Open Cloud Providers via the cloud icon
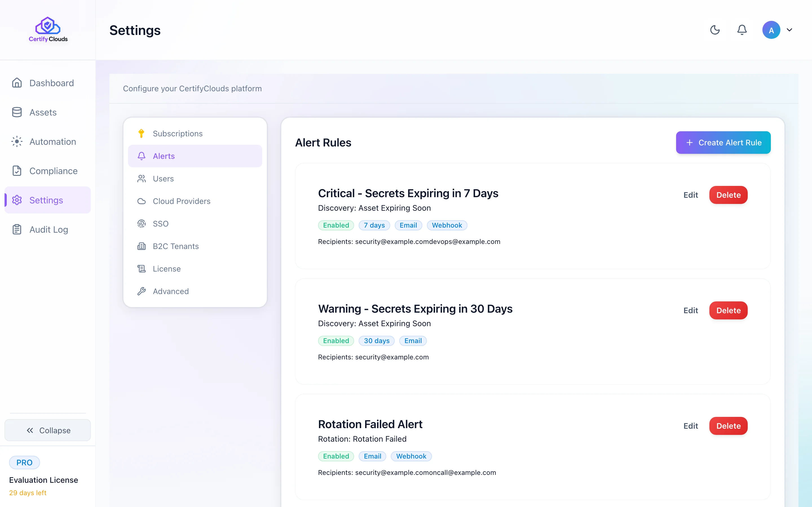The image size is (812, 507). tap(142, 201)
